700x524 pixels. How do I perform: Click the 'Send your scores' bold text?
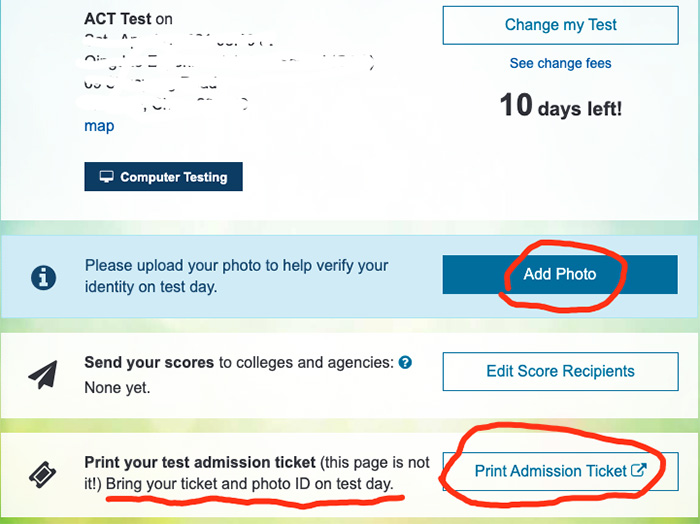[x=149, y=362]
